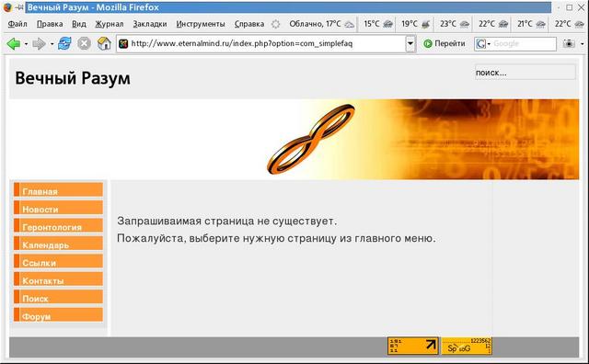Click the SpyLOG counter badge in footer
Screen dimensions: 589x364
click(x=467, y=346)
